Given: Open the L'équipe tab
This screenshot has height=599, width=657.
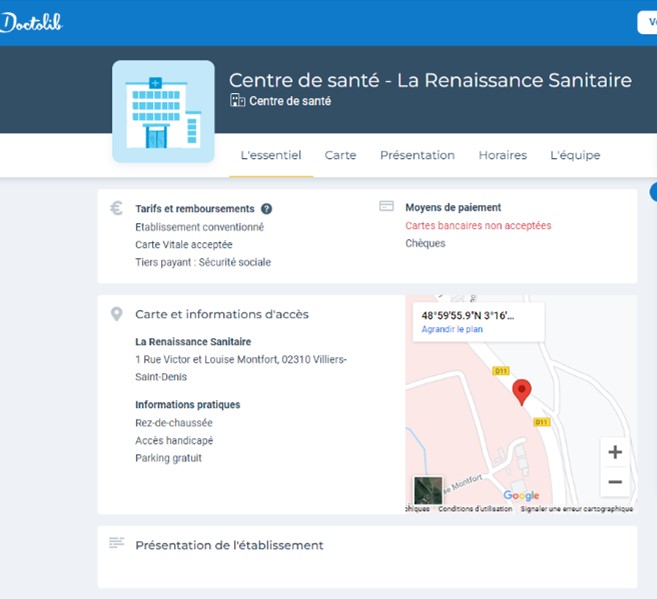Looking at the screenshot, I should tap(575, 155).
